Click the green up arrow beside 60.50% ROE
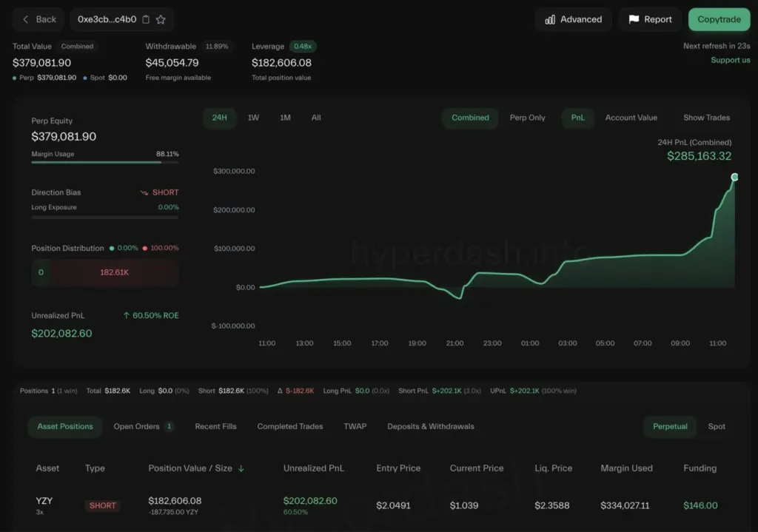758x532 pixels. (x=128, y=315)
